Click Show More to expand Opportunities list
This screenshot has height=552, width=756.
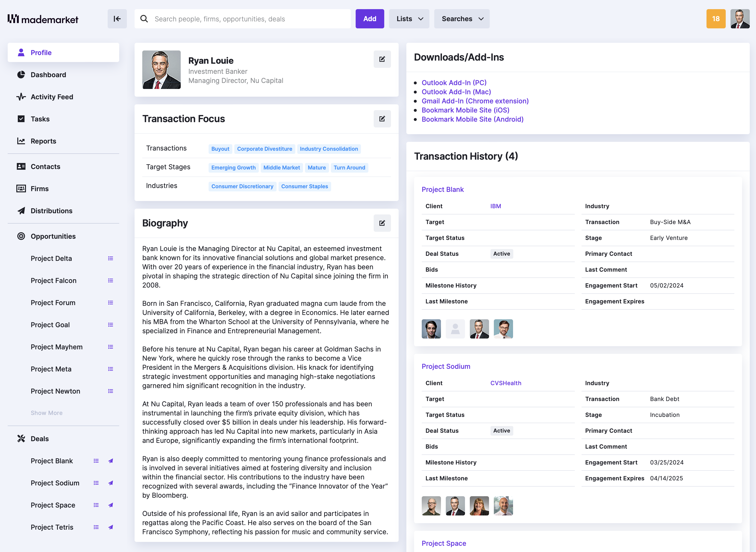pos(46,413)
